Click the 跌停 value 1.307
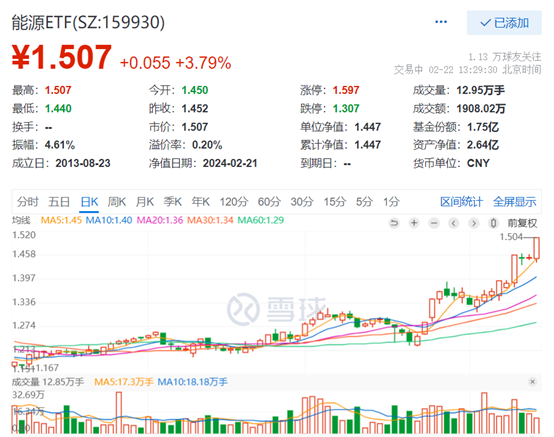Viewport: 554px width, 437px height. (x=346, y=108)
